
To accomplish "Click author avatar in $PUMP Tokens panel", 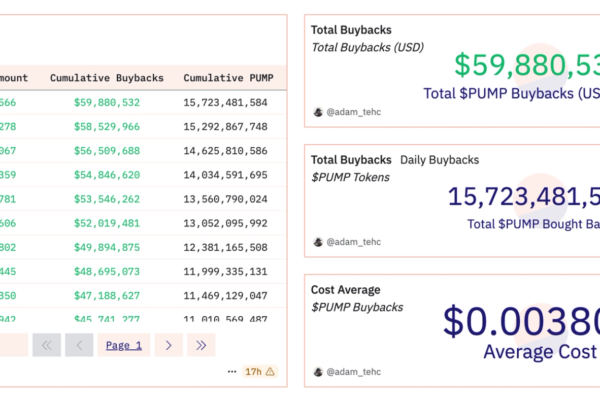I will [x=319, y=242].
